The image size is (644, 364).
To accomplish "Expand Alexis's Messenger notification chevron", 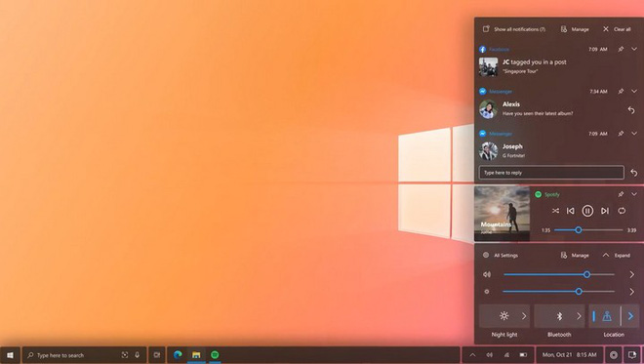I will (634, 91).
